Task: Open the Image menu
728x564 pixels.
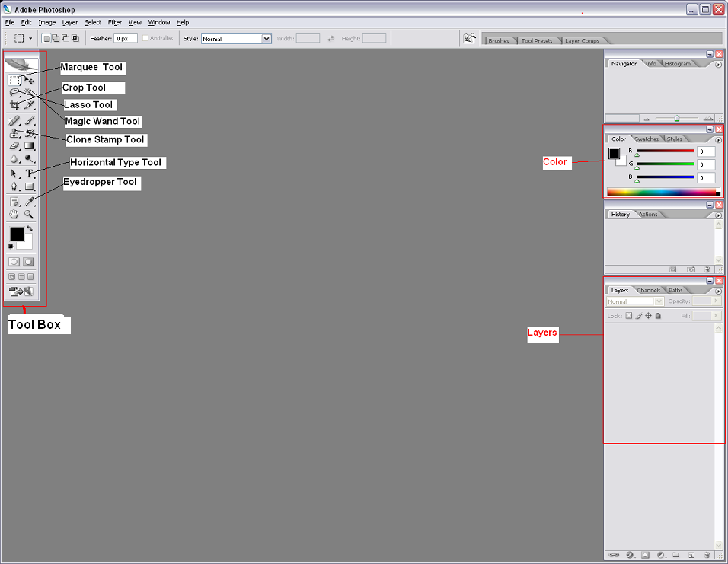Action: click(47, 22)
